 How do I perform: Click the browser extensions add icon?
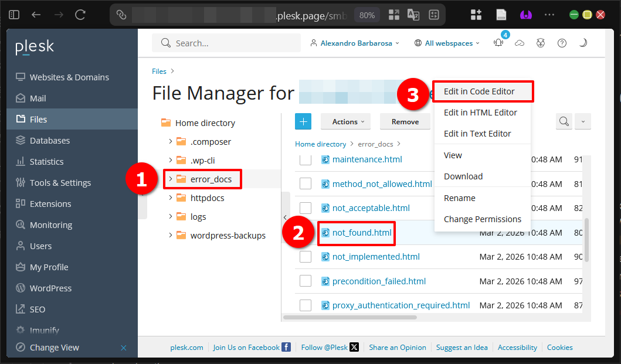point(476,15)
